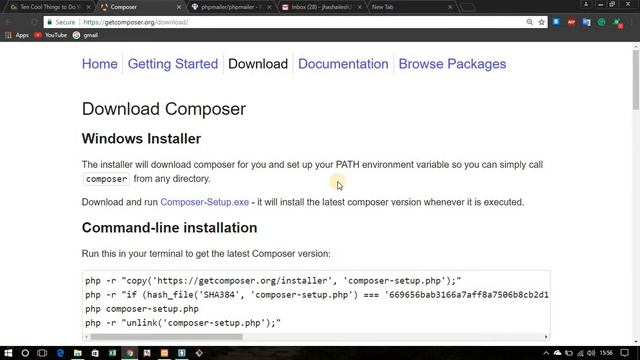
Task: Click the code block scroll-right arrow
Action: pyautogui.click(x=546, y=337)
